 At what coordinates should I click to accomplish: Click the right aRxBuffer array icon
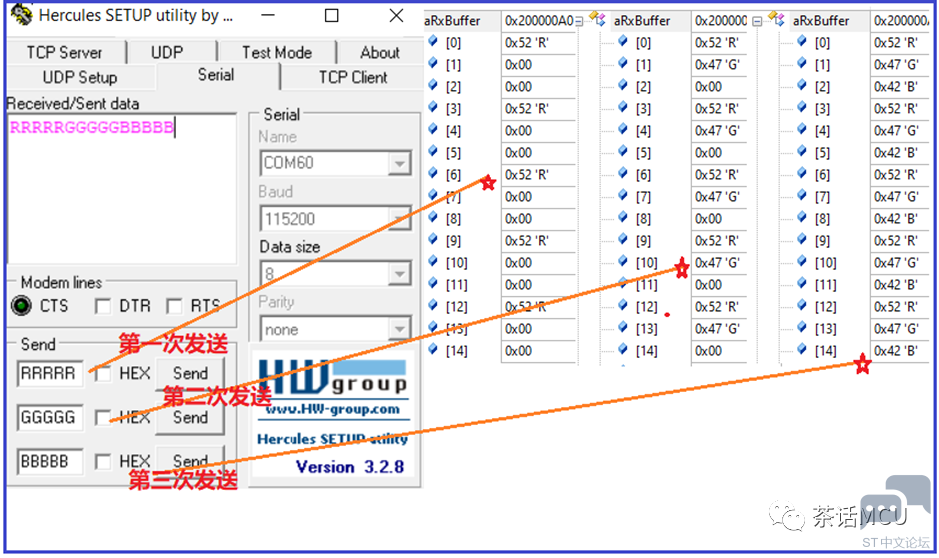point(776,19)
